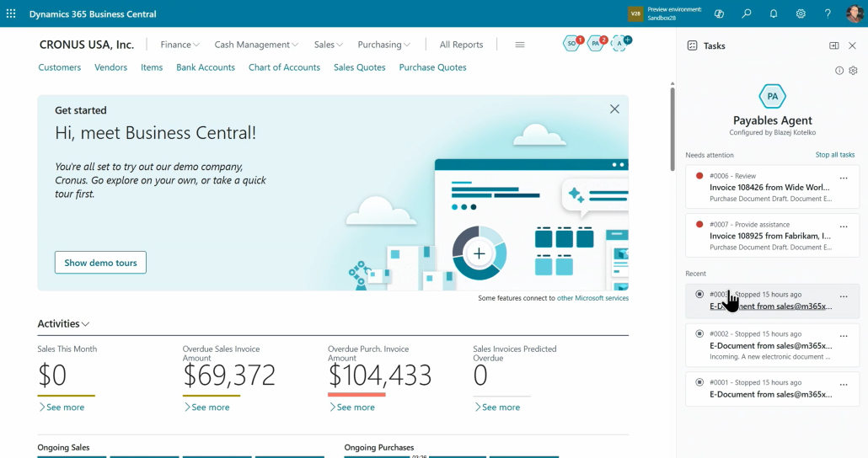Click the $104,433 overdue purchase amount
This screenshot has height=458, width=868.
pyautogui.click(x=380, y=375)
